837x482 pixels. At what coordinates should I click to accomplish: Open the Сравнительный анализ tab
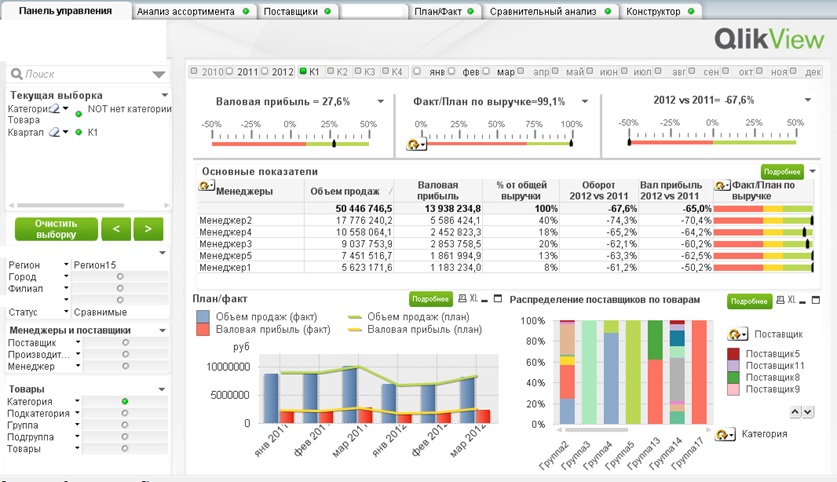(x=546, y=11)
